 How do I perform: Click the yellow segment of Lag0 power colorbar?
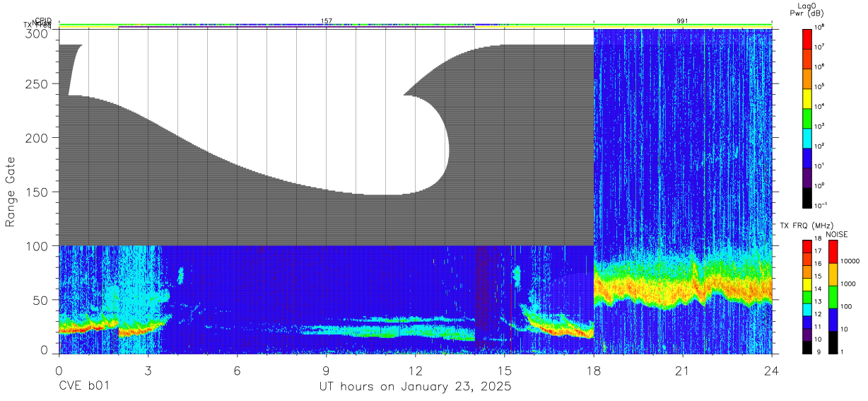point(807,98)
